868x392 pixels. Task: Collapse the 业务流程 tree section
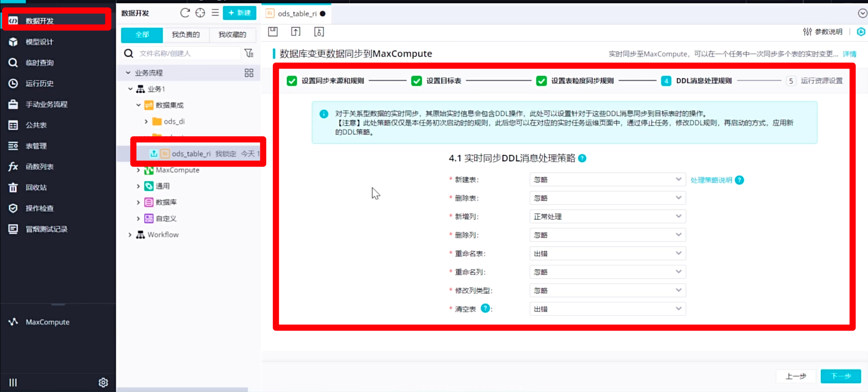(x=128, y=73)
